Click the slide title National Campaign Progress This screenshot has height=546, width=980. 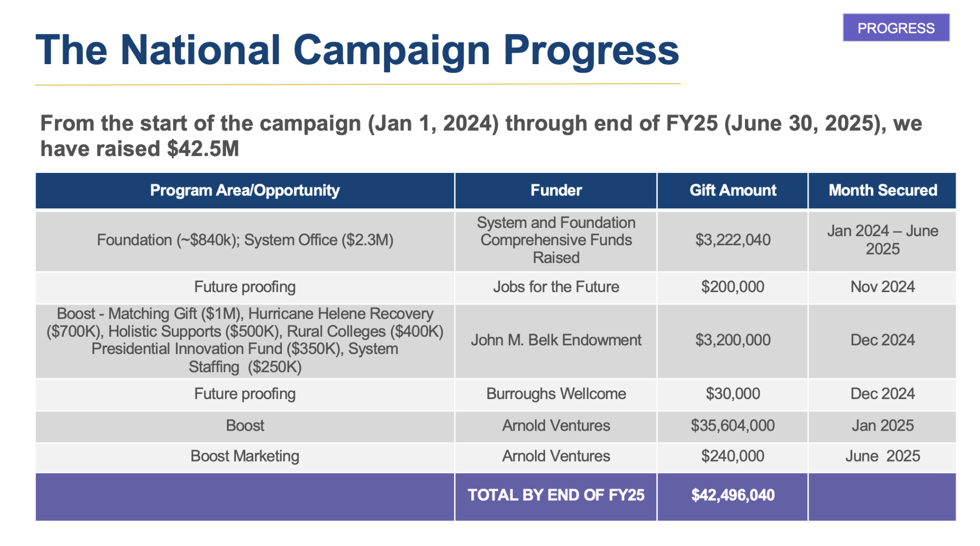pos(357,50)
